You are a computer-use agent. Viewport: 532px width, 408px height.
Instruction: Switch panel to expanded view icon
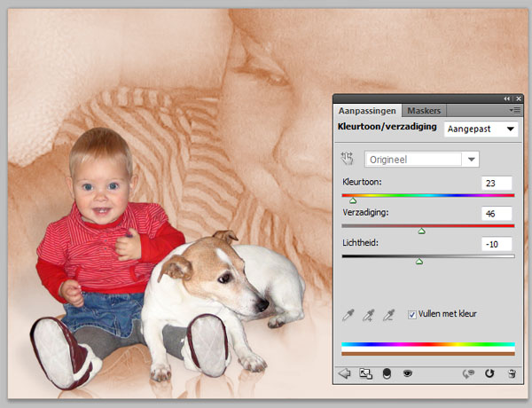tap(365, 373)
